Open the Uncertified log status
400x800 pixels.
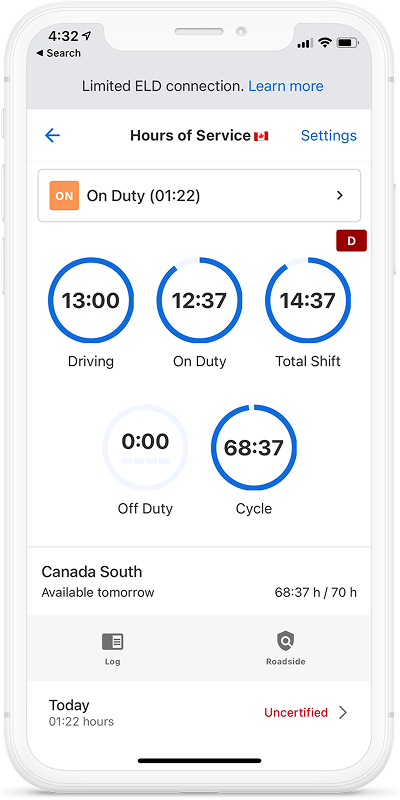(x=296, y=713)
